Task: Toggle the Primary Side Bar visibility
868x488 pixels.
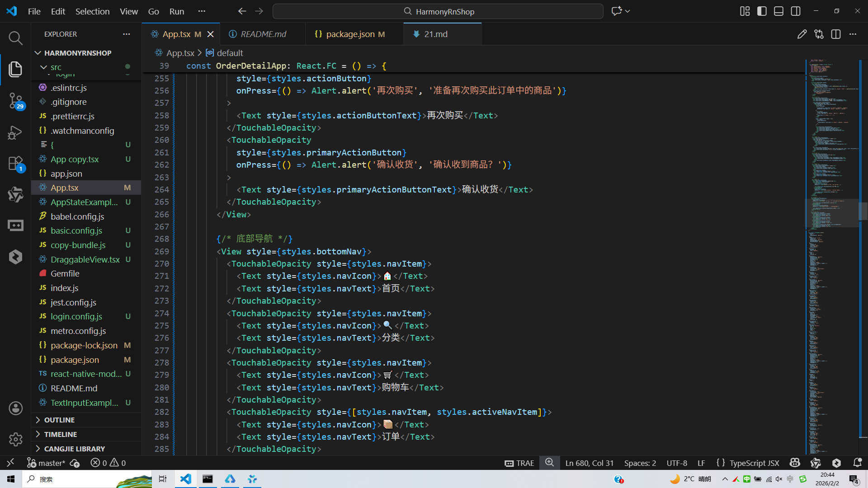Action: (x=762, y=11)
